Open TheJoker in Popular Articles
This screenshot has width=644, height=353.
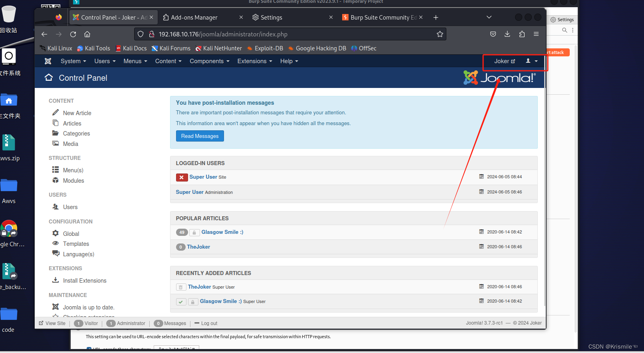198,247
